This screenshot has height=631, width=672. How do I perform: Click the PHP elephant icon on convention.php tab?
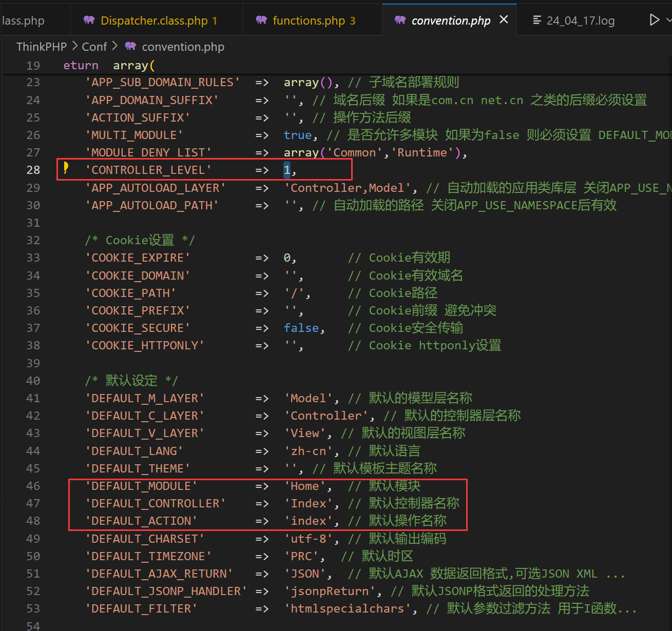[x=400, y=20]
